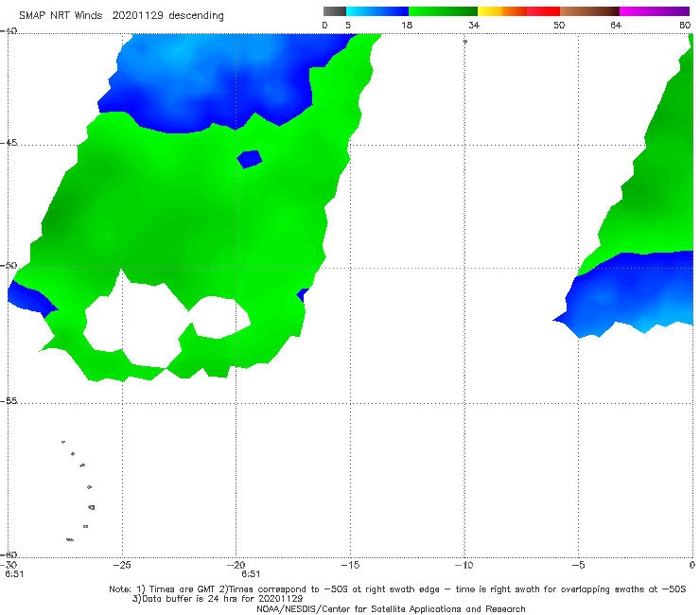
Task: Click the longitude label '-15'
Action: coord(350,565)
